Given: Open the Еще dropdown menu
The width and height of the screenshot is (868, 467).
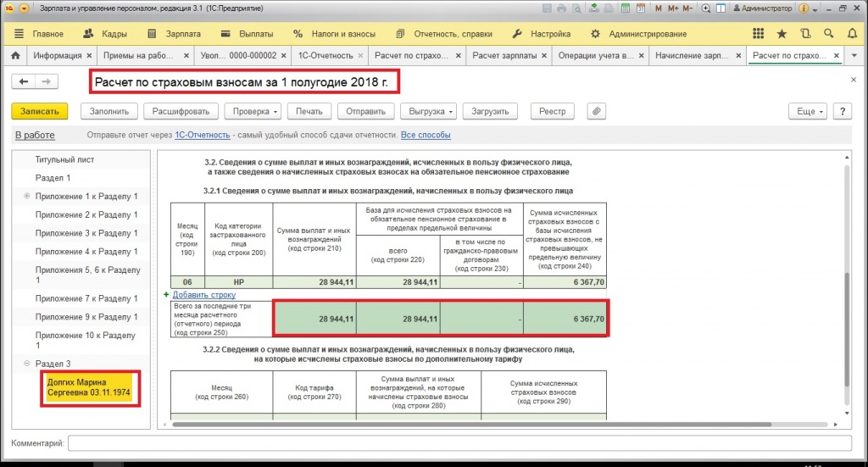Looking at the screenshot, I should 808,111.
